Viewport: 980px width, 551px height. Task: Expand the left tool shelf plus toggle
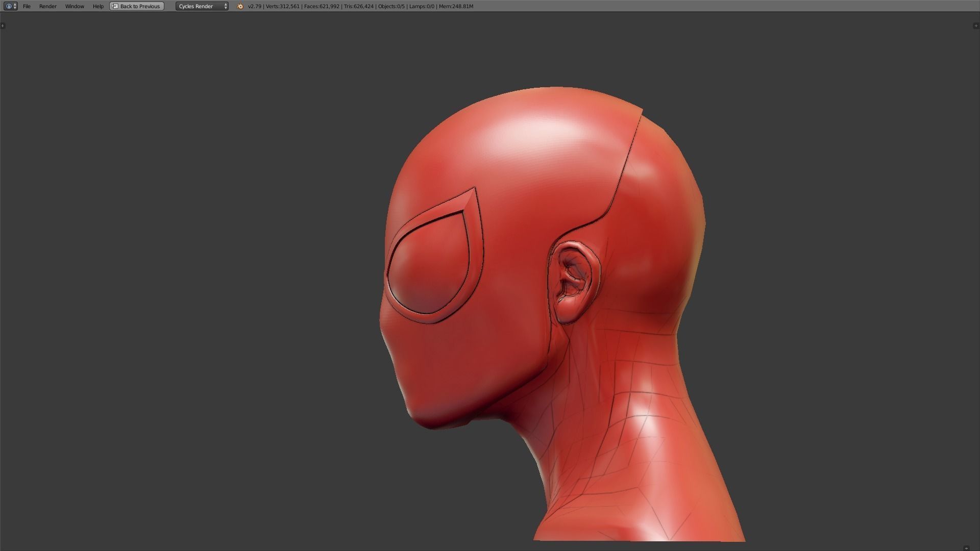(x=3, y=26)
